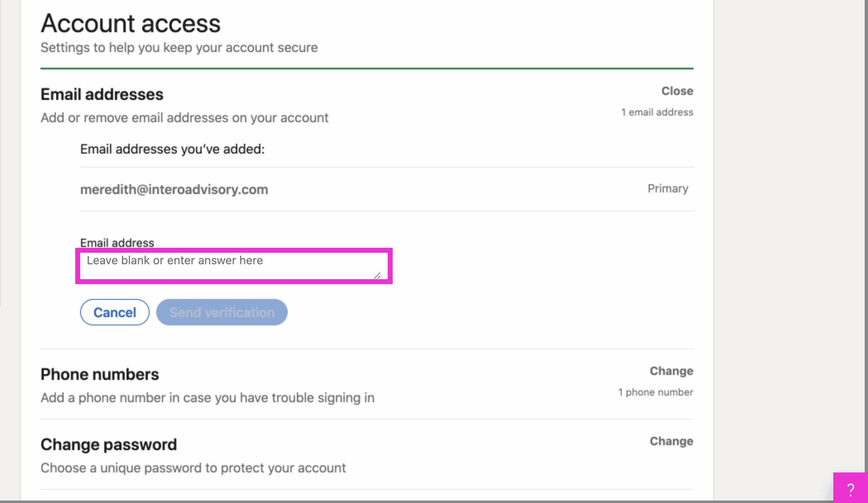Select the meredith@interoadvisory.com email entry

(x=174, y=189)
